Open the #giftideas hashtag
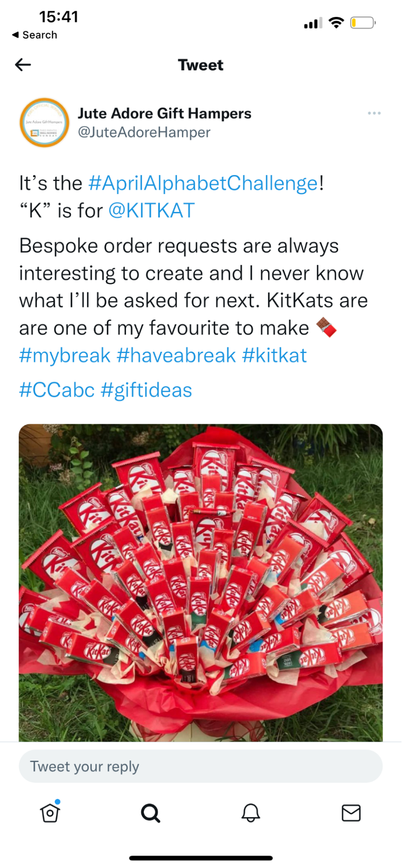 point(146,390)
